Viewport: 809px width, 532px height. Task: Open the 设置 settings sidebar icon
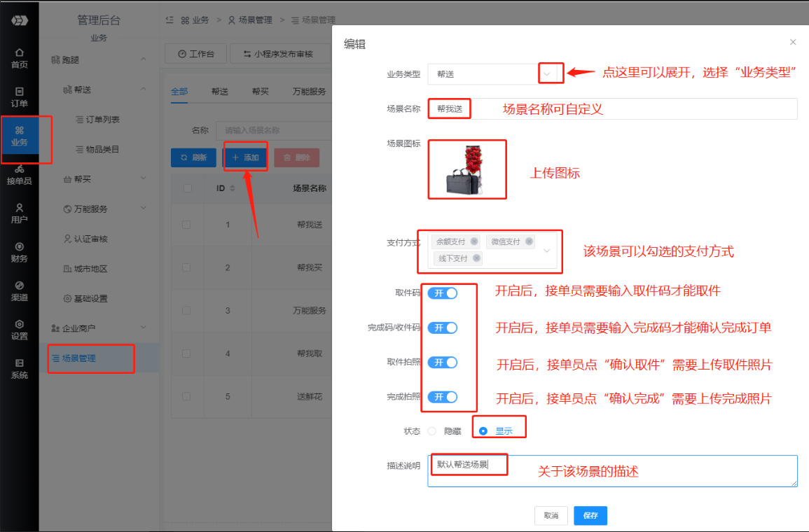point(19,330)
